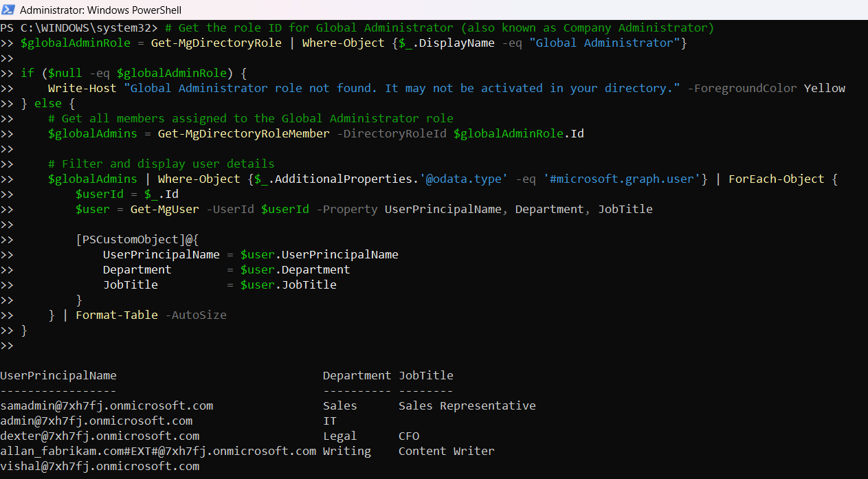
Task: Click vishal@7xh7fj.onmicrosoft.com in the results
Action: tap(100, 466)
